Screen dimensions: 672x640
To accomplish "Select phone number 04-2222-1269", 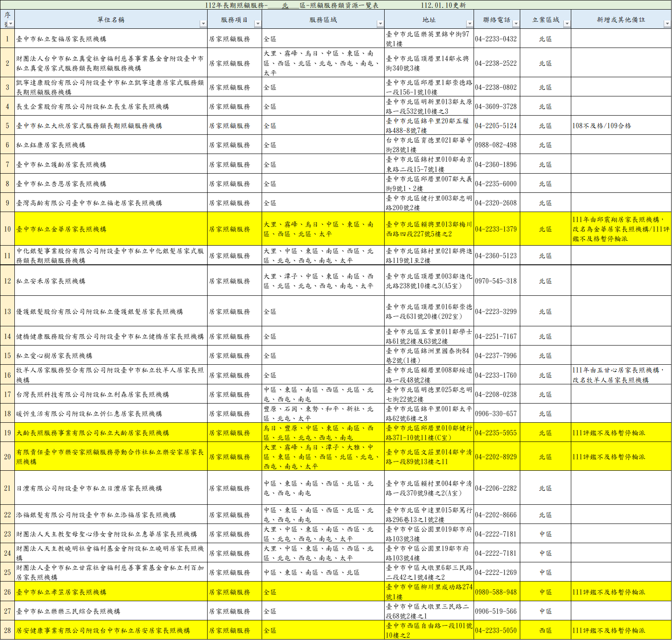I will (497, 572).
